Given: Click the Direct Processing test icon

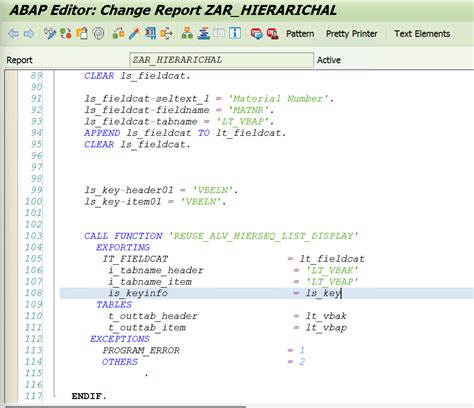Looking at the screenshot, I should (x=150, y=33).
